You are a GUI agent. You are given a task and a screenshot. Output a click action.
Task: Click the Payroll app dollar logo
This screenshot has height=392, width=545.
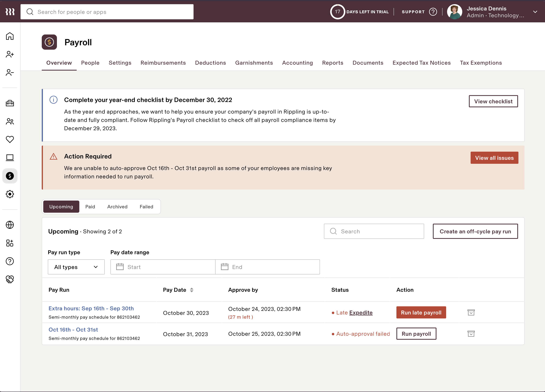click(49, 42)
